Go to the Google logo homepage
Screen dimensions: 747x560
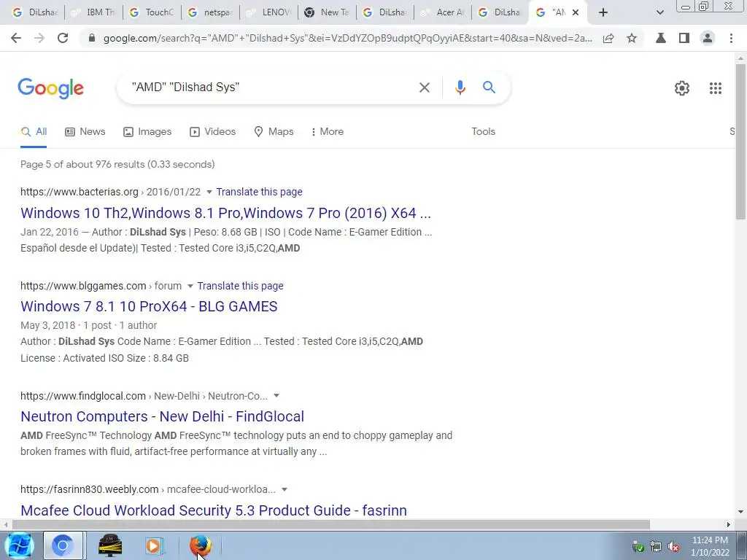tap(50, 88)
